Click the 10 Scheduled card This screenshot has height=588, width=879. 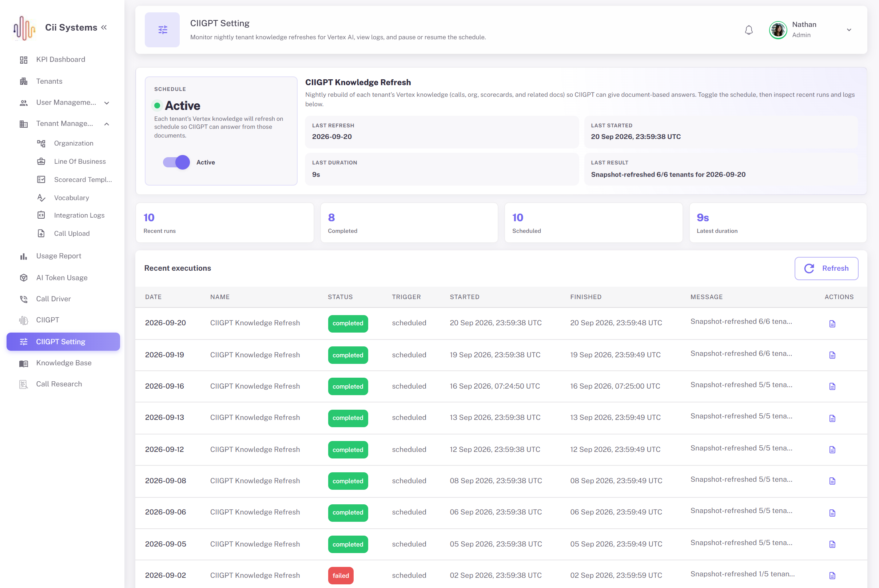point(593,223)
